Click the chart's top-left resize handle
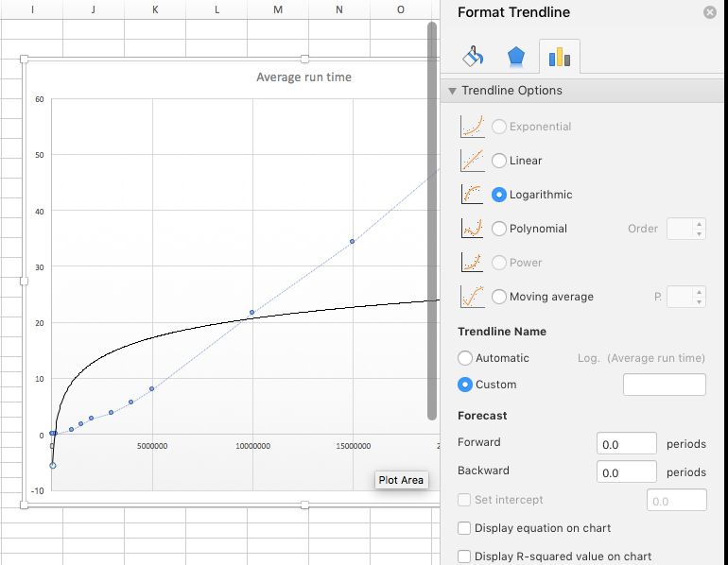Viewport: 728px width, 565px height. (x=25, y=59)
